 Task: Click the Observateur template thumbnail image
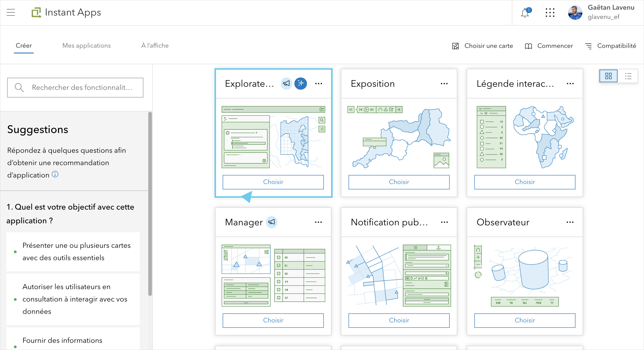point(525,276)
